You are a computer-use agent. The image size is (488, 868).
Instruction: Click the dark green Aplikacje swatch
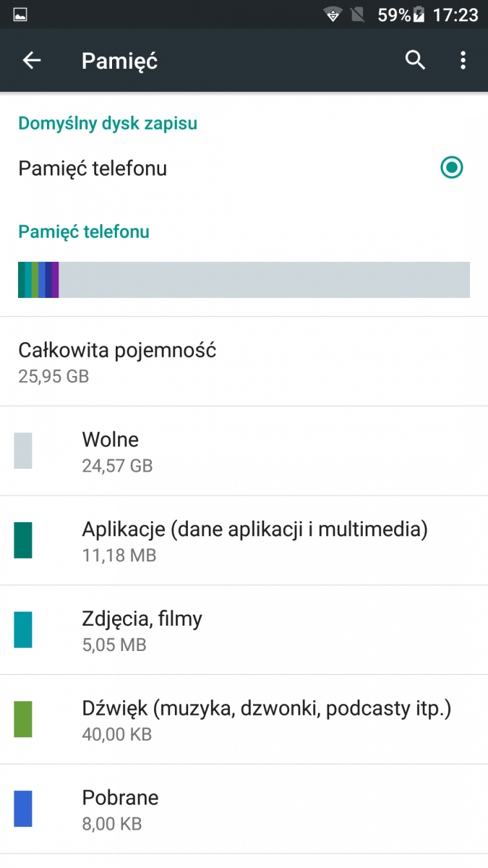(x=23, y=540)
